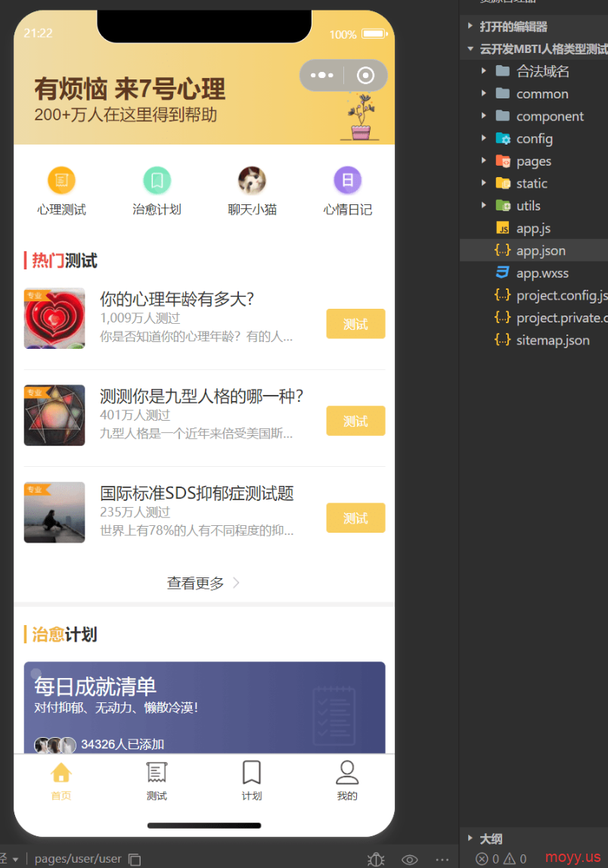The image size is (608, 868).
Task: Copy the page path using the copy icon
Action: 135,859
